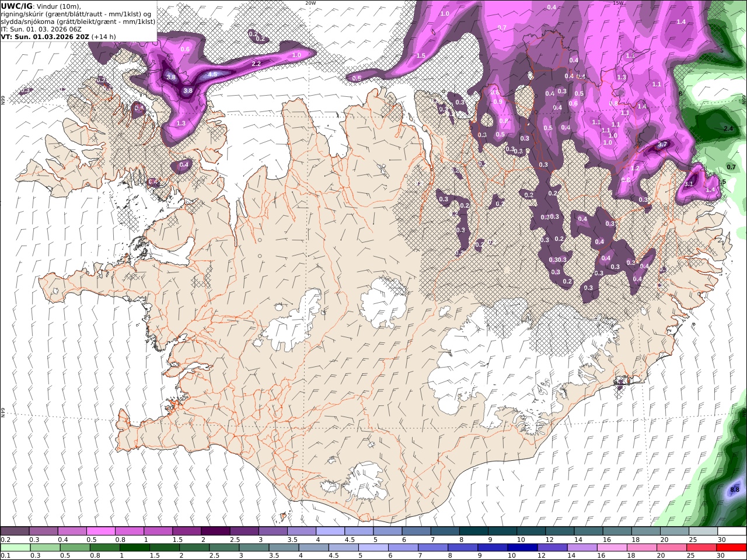Select rain scale swatch labeled 3
The width and height of the screenshot is (747, 560).
point(253,548)
